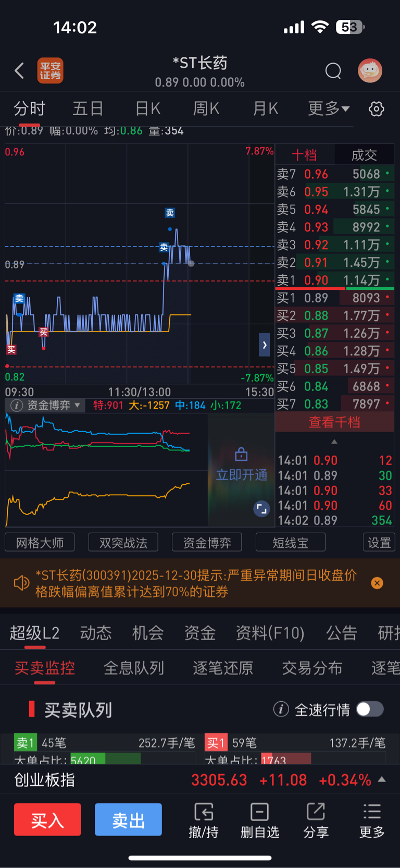Tap the info icon beside 全速行情
This screenshot has height=868, width=400.
tap(281, 709)
